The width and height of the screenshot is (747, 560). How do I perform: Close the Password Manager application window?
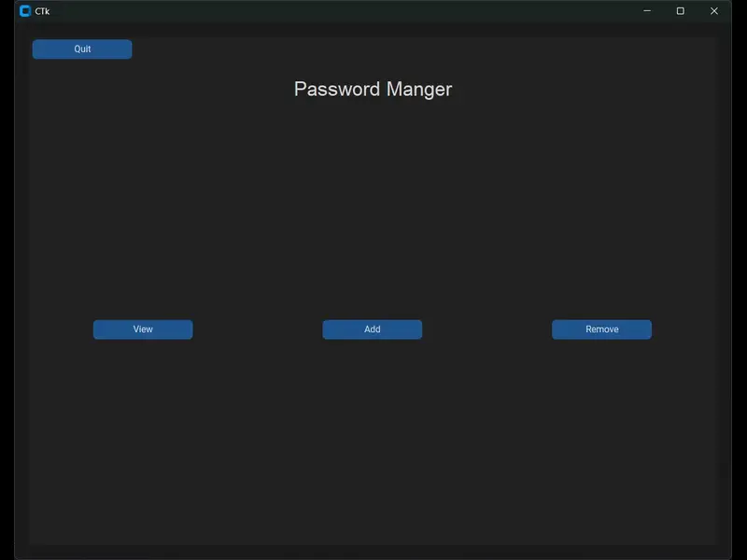click(714, 10)
